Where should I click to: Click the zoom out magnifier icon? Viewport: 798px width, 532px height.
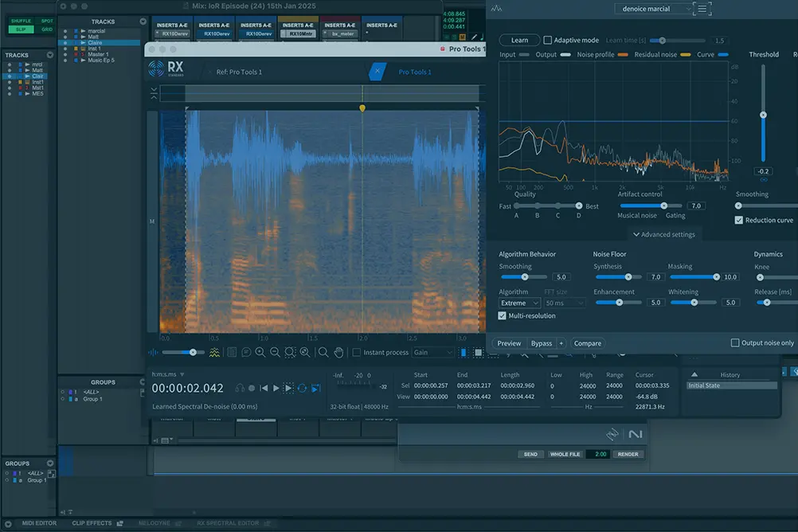(275, 352)
